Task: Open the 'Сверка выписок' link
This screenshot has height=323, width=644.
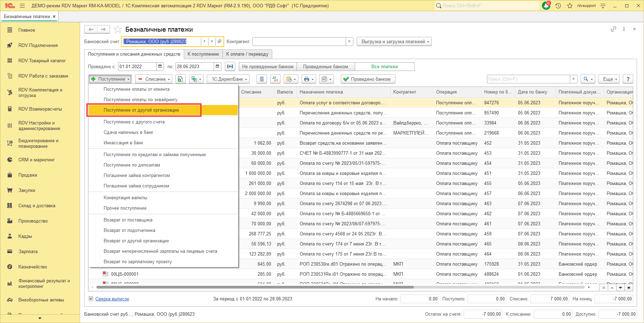Action: (x=112, y=299)
